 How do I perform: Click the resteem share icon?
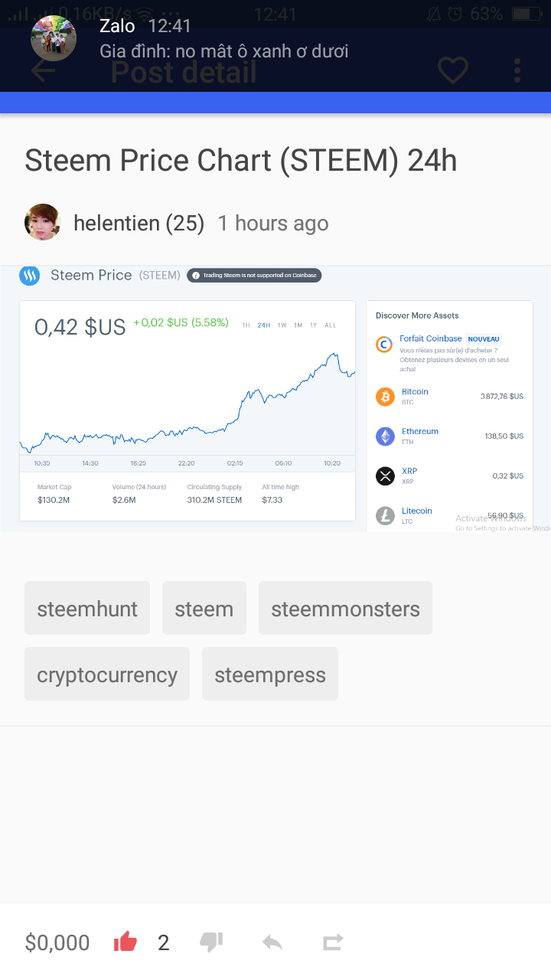tap(333, 942)
